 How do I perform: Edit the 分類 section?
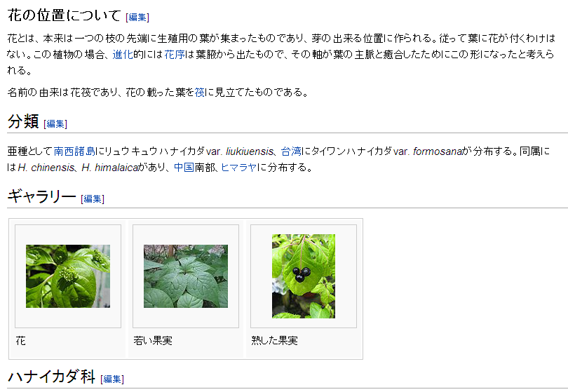(55, 124)
